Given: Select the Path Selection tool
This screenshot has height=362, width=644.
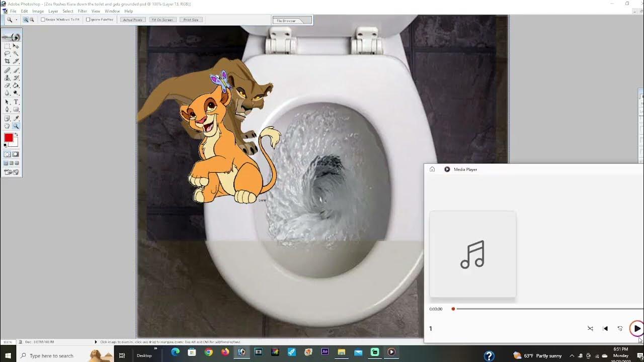Looking at the screenshot, I should click(7, 102).
